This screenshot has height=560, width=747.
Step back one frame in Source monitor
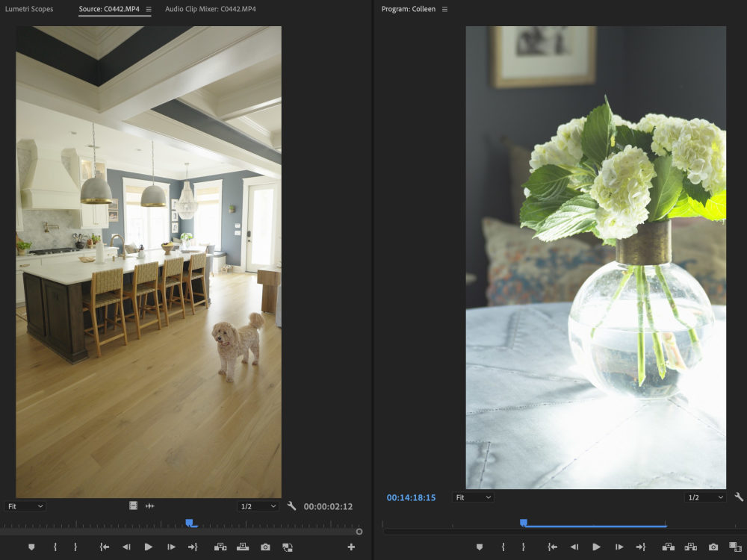(x=126, y=547)
